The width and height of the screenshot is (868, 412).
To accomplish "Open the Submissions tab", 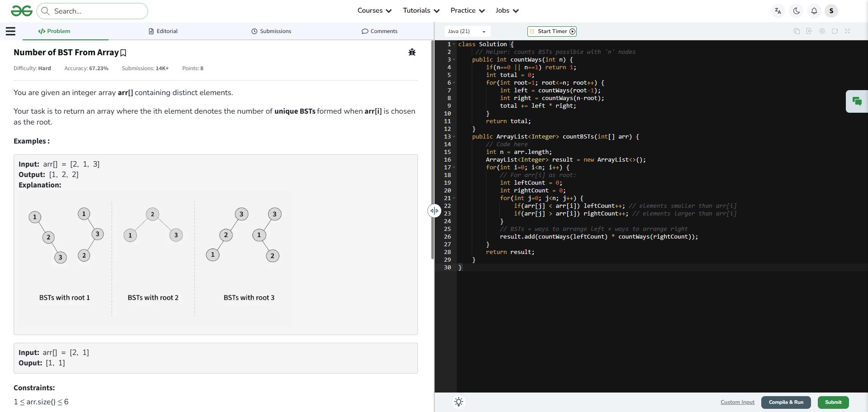I will [x=271, y=31].
